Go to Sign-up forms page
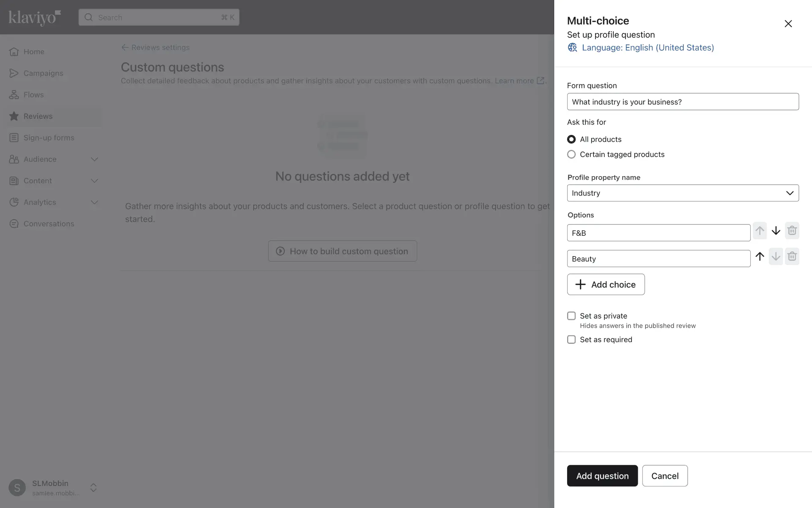 point(49,138)
